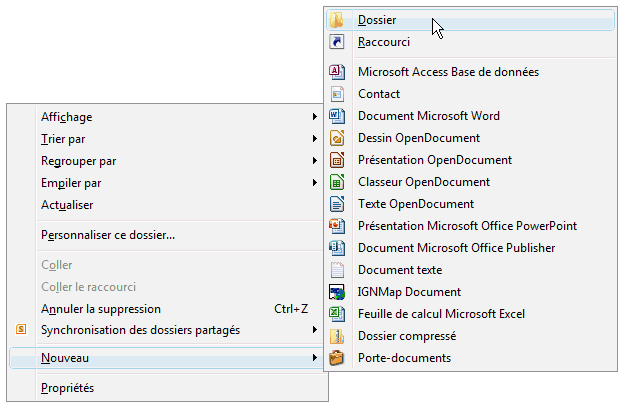Select Regrouper par entry
This screenshot has width=623, height=409.
point(167,161)
